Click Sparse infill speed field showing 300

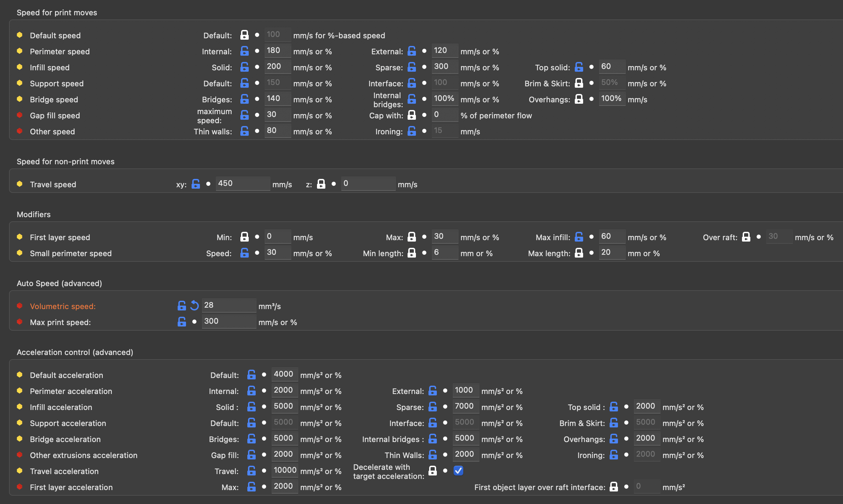(x=444, y=66)
